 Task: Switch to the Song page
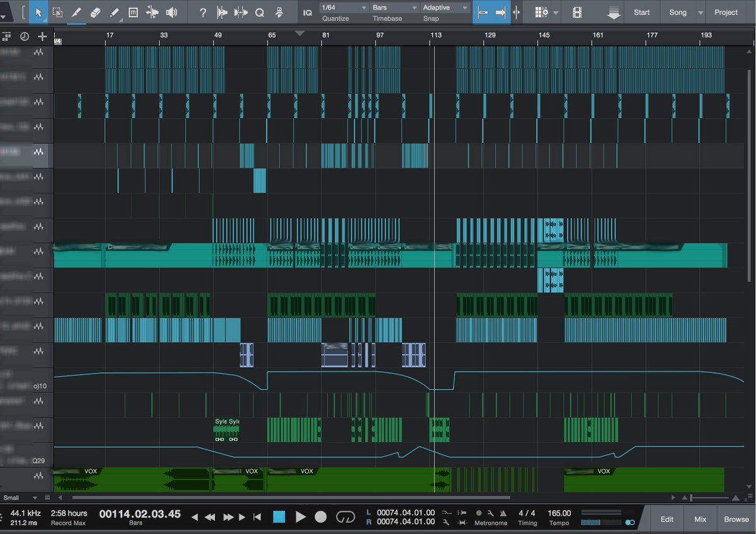(678, 12)
